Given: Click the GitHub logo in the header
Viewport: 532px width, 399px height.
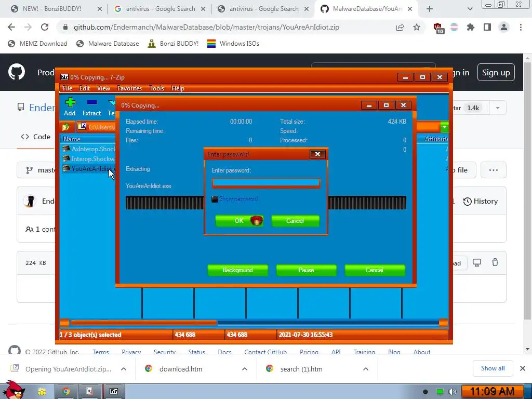Looking at the screenshot, I should click(x=16, y=72).
